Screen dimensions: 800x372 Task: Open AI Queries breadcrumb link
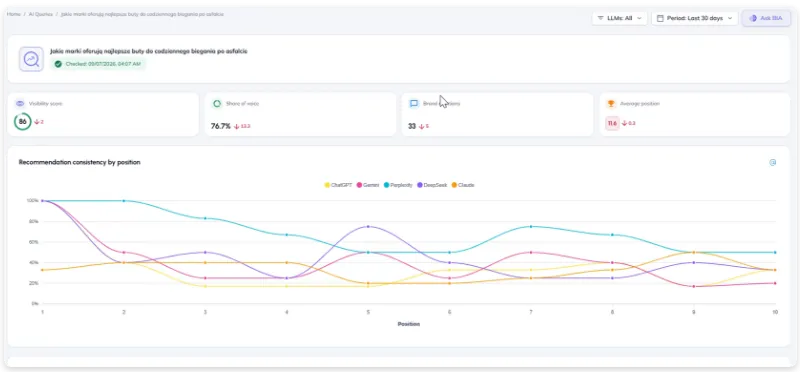tap(41, 14)
